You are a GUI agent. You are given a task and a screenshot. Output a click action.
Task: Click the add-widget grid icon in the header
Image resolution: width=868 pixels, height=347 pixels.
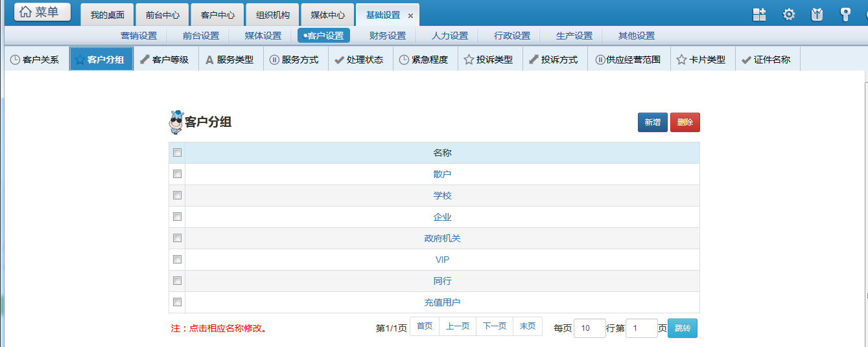point(759,14)
